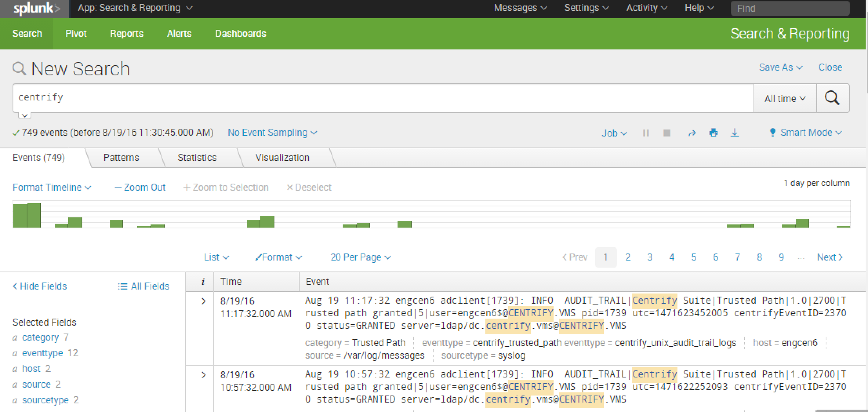
Task: Click the Splunk logo
Action: point(36,9)
